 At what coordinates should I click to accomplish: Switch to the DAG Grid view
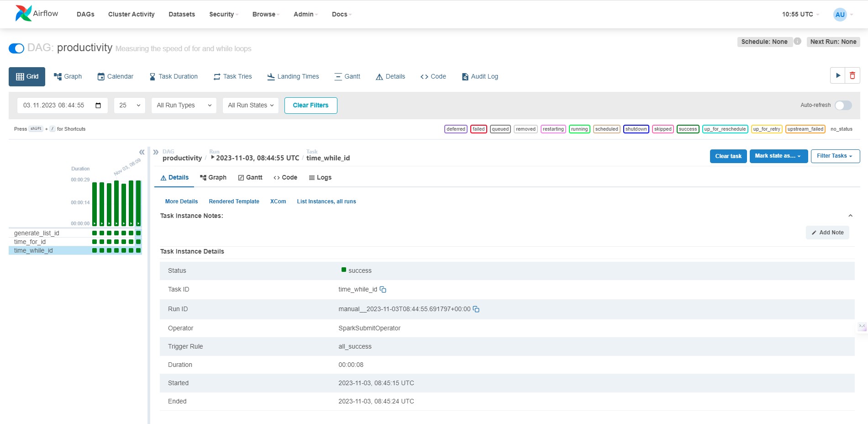click(27, 77)
